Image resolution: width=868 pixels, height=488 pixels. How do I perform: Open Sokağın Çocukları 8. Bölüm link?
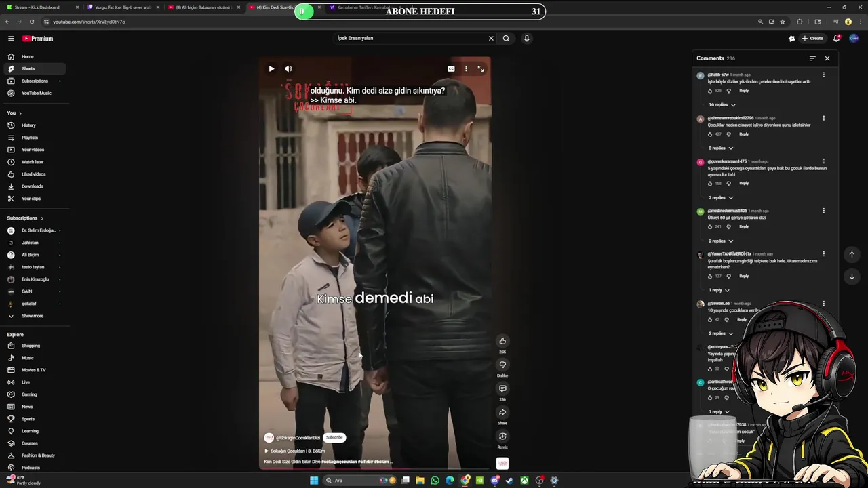tap(294, 451)
